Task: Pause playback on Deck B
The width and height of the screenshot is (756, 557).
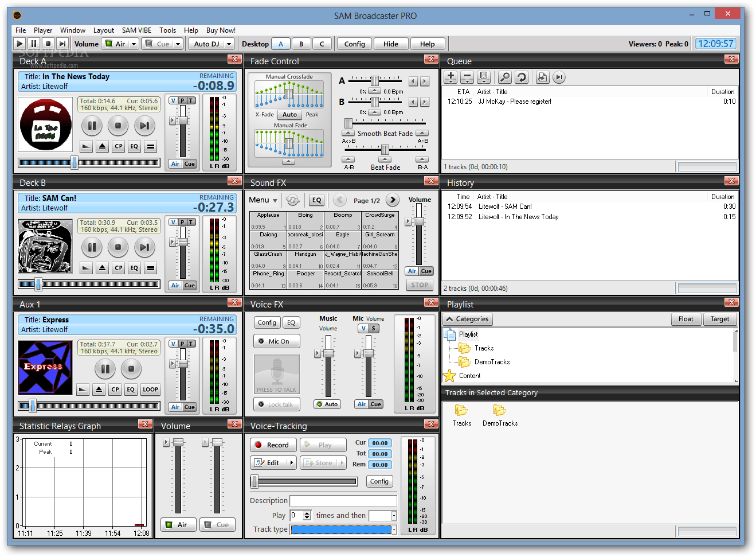Action: [x=92, y=247]
